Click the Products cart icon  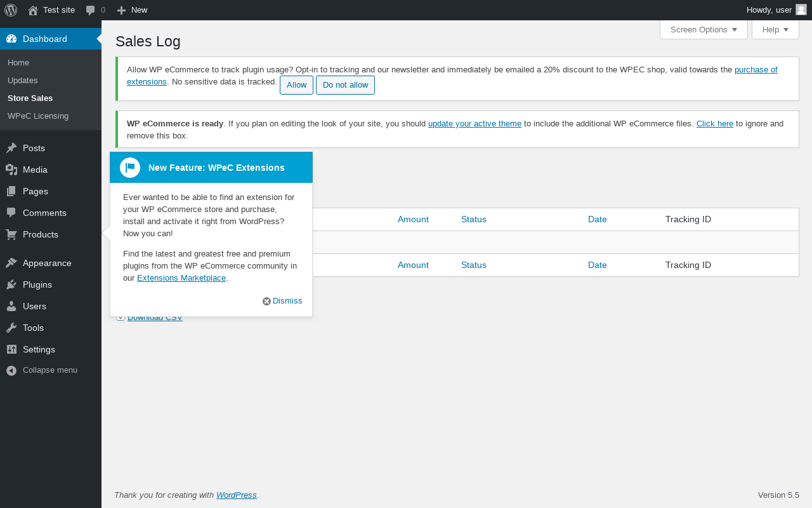[x=11, y=234]
